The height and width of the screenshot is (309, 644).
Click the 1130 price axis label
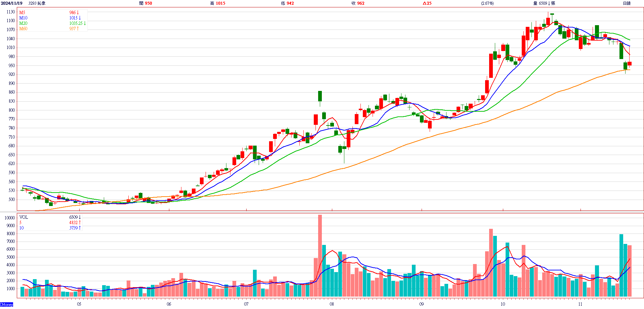(11, 12)
